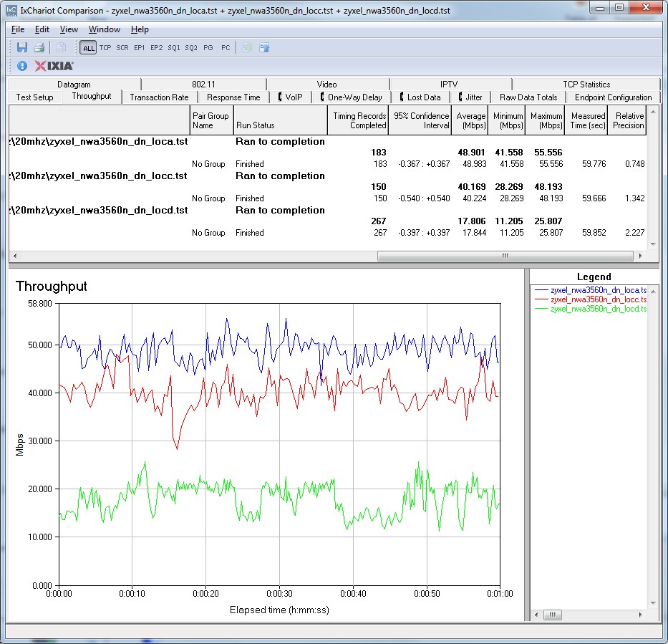
Task: Open the Edit menu
Action: point(42,29)
